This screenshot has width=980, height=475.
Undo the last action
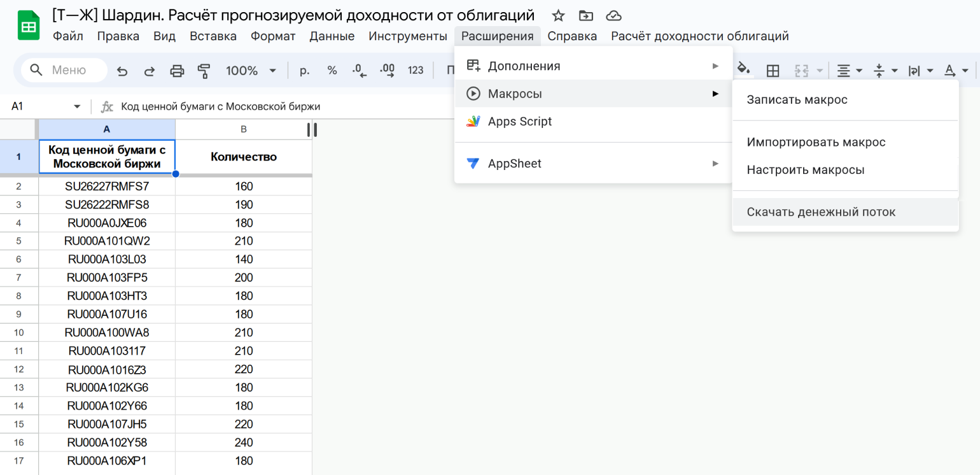pyautogui.click(x=122, y=71)
